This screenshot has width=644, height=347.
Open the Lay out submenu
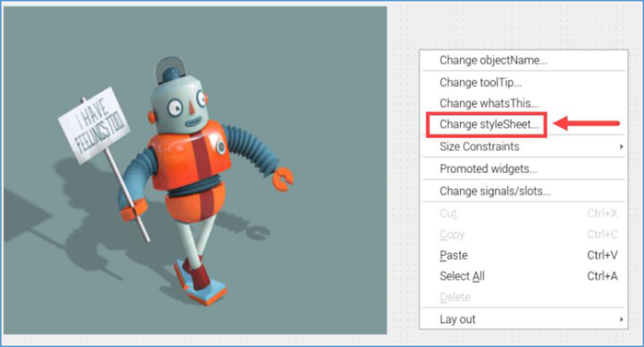[x=523, y=319]
